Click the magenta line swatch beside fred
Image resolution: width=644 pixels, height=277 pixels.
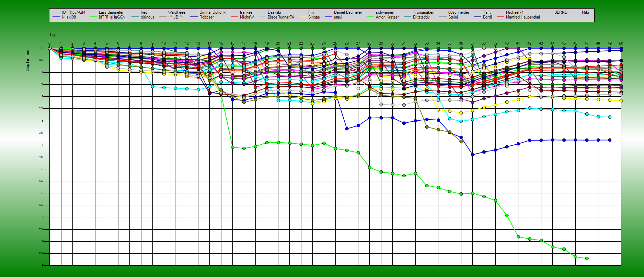coord(135,12)
